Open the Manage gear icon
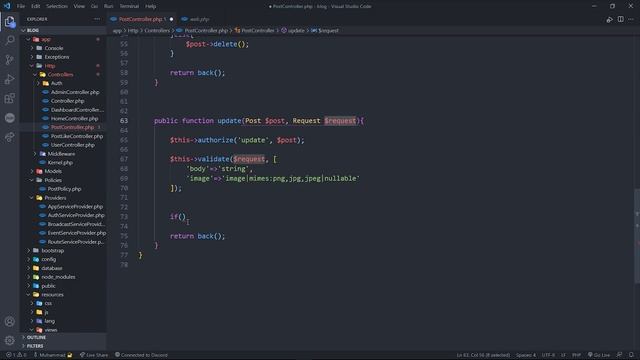This screenshot has width=640, height=360. pyautogui.click(x=10, y=340)
